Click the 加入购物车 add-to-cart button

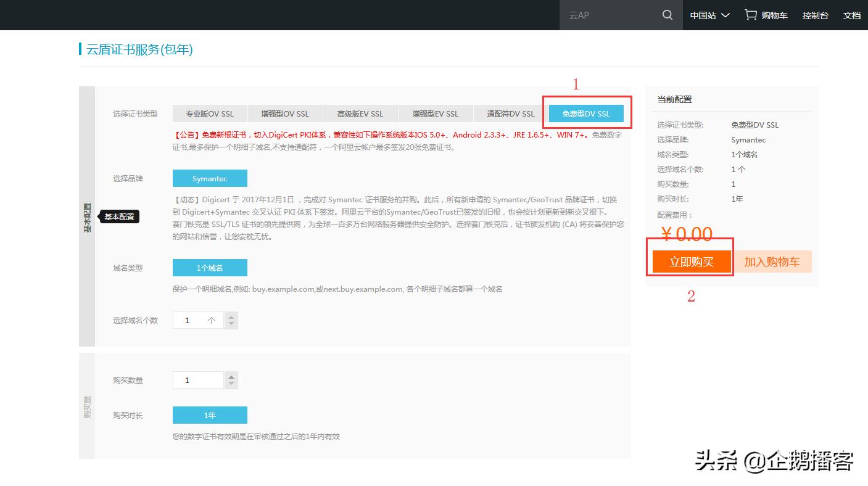pyautogui.click(x=772, y=261)
